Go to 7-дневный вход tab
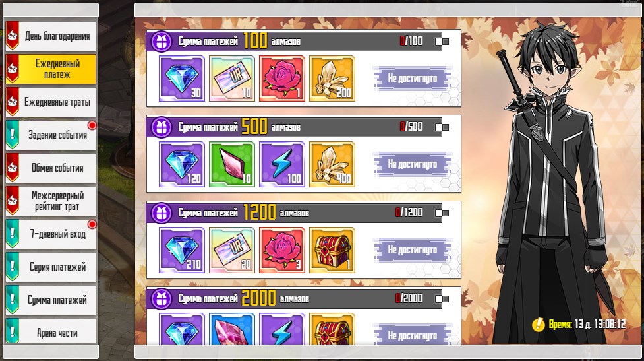Image resolution: width=644 pixels, height=361 pixels. [51, 234]
